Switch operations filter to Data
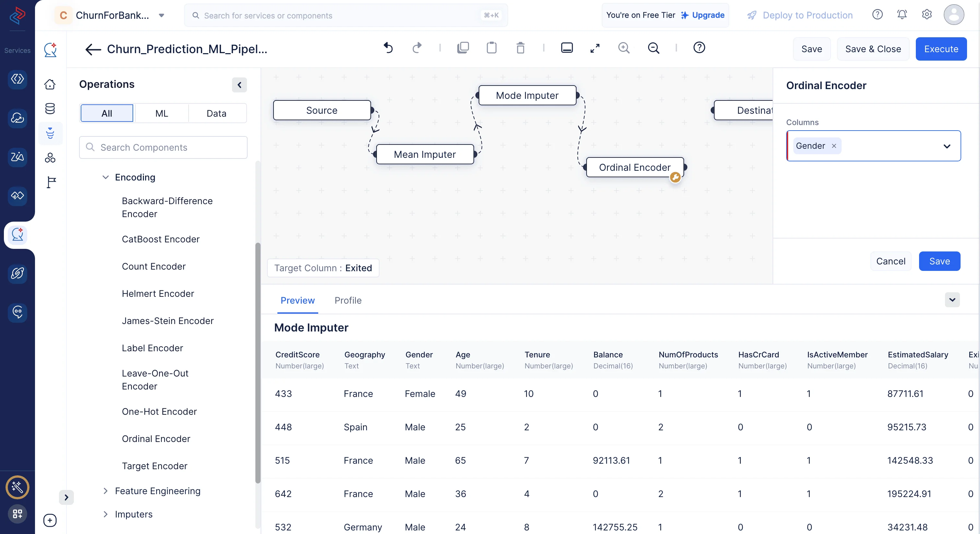The width and height of the screenshot is (980, 534). [216, 113]
